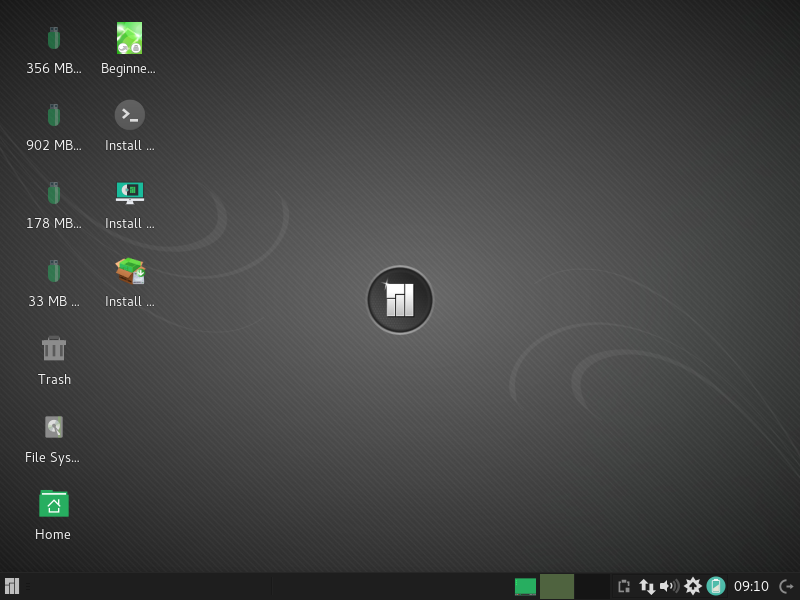Switch to the empty dark workspace
Screen dimensions: 800x600
point(592,586)
